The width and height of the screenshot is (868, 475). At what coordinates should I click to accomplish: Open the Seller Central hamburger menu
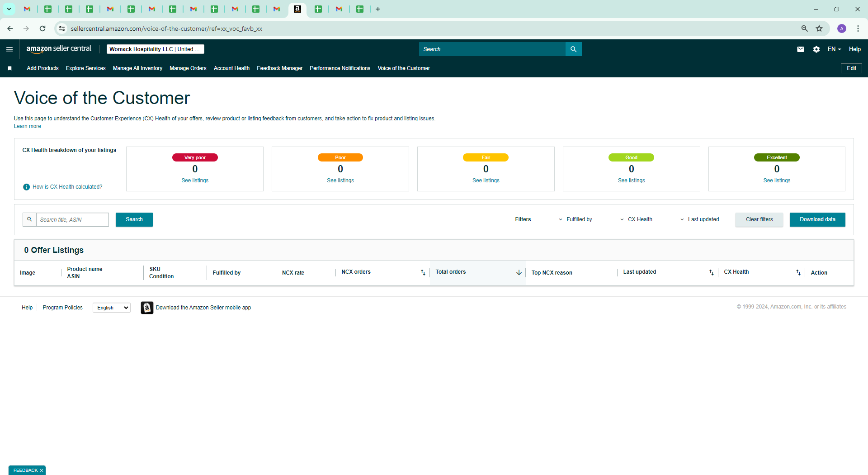tap(9, 49)
